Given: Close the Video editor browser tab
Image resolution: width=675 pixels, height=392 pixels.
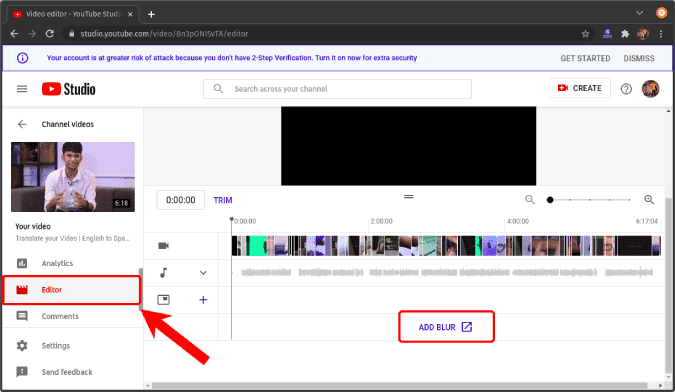Looking at the screenshot, I should click(130, 14).
